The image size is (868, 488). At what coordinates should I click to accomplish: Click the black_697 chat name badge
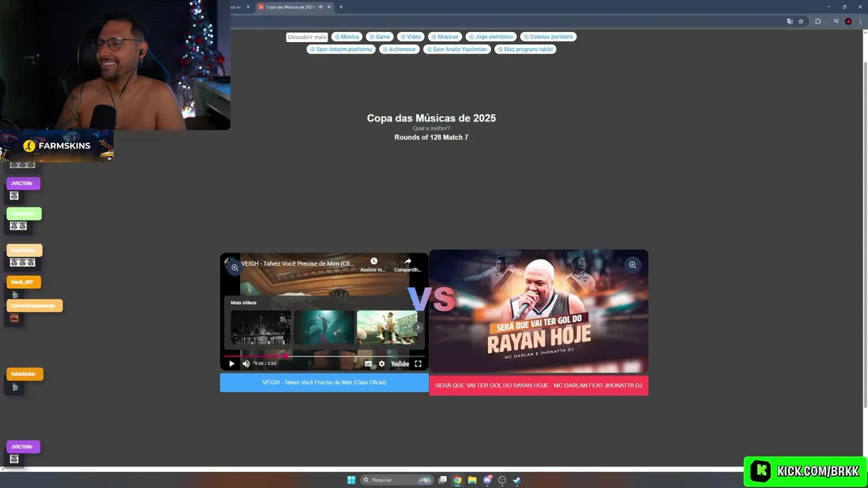coord(23,282)
